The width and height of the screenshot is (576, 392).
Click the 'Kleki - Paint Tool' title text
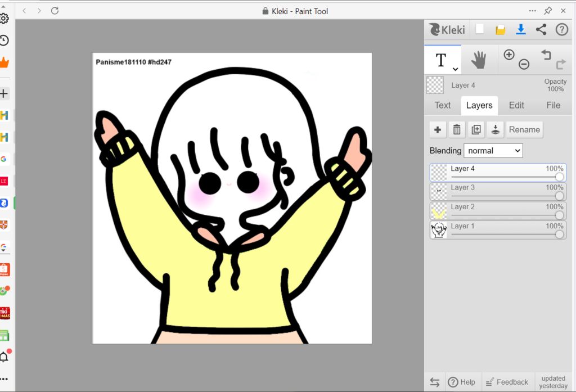(x=300, y=11)
